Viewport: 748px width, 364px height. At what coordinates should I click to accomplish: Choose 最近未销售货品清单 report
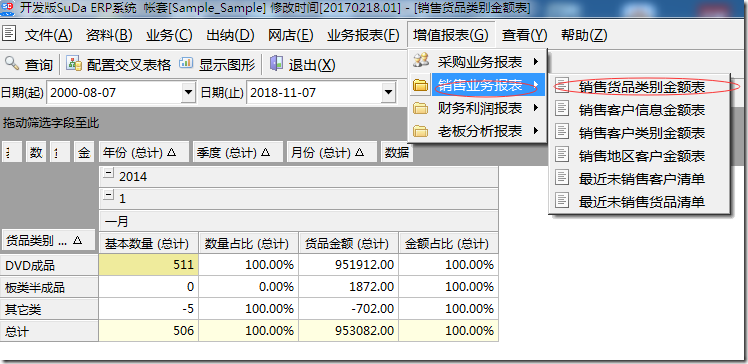click(640, 201)
